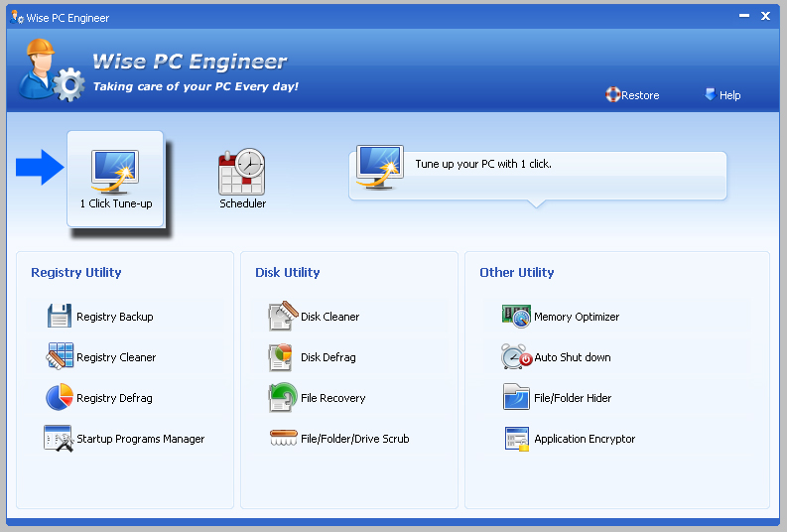Click the File/Folder/Drive Scrub brush icon

283,438
